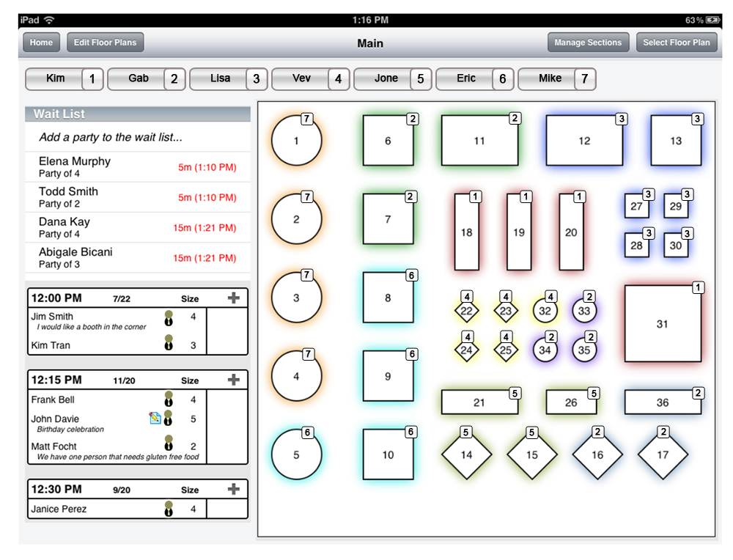Open Janice Perez reservation

tap(117, 509)
